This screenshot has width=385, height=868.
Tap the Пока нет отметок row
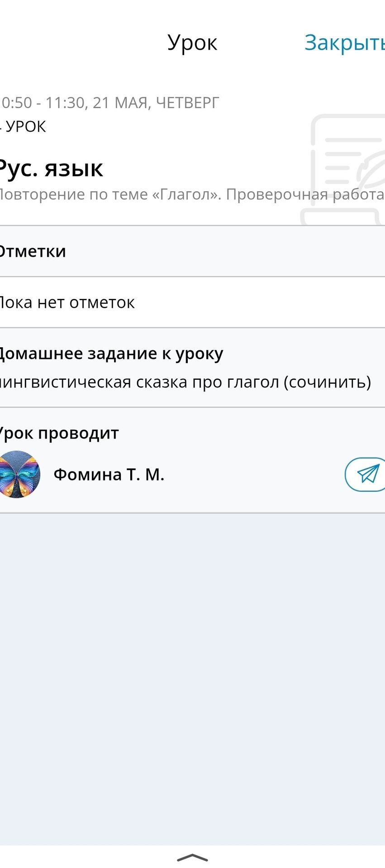[x=192, y=302]
